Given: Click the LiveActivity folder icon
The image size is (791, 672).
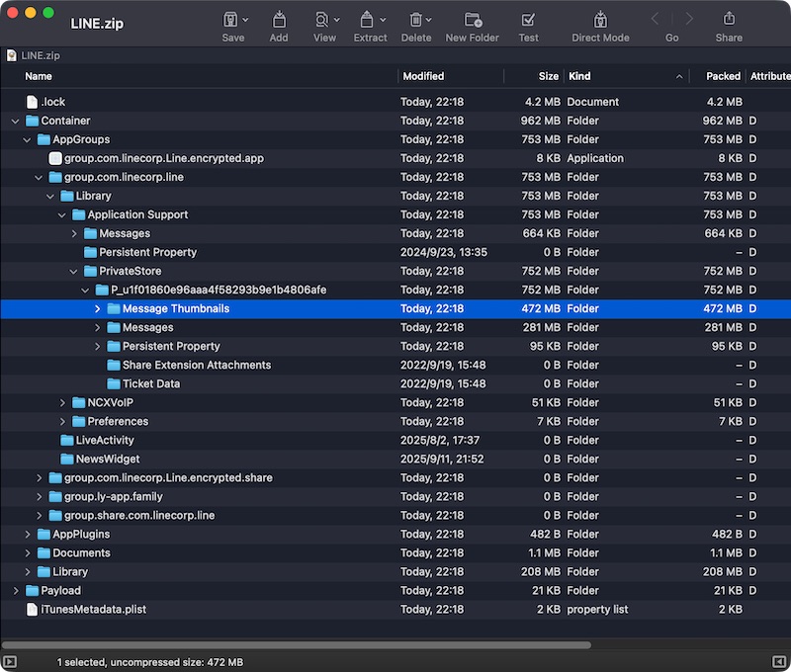Looking at the screenshot, I should coord(66,440).
